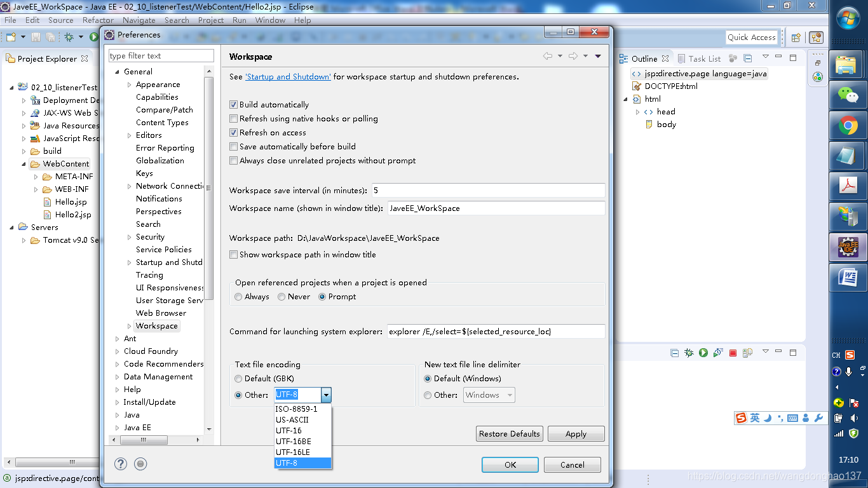Click the green Start the server icon
This screenshot has width=868, height=488.
(703, 353)
